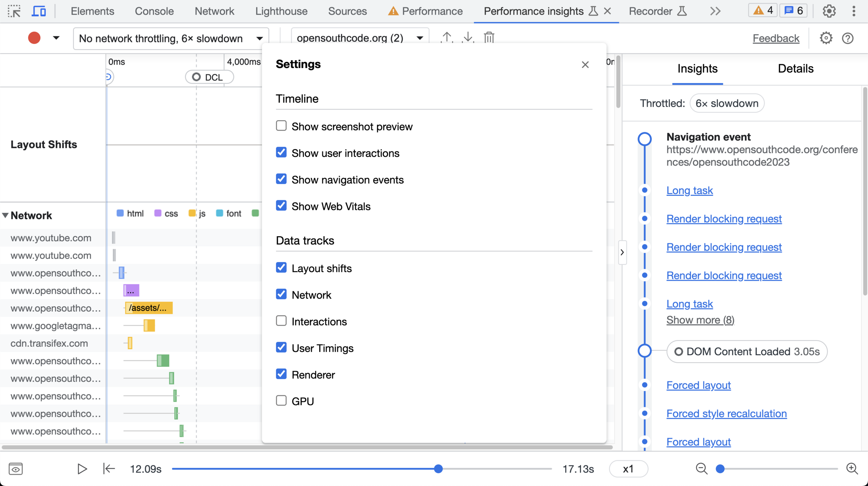This screenshot has height=486, width=868.
Task: Open the opensouthcode.org recording dropdown
Action: tap(359, 38)
